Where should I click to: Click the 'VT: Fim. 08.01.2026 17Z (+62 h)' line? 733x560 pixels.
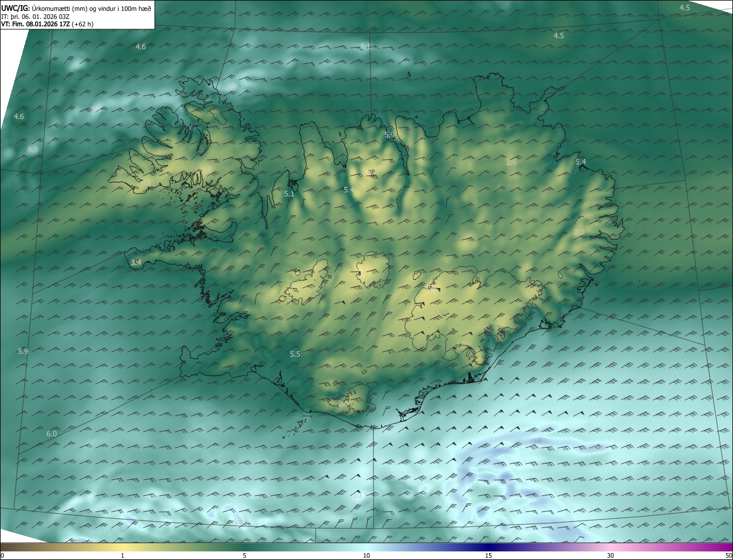click(48, 24)
